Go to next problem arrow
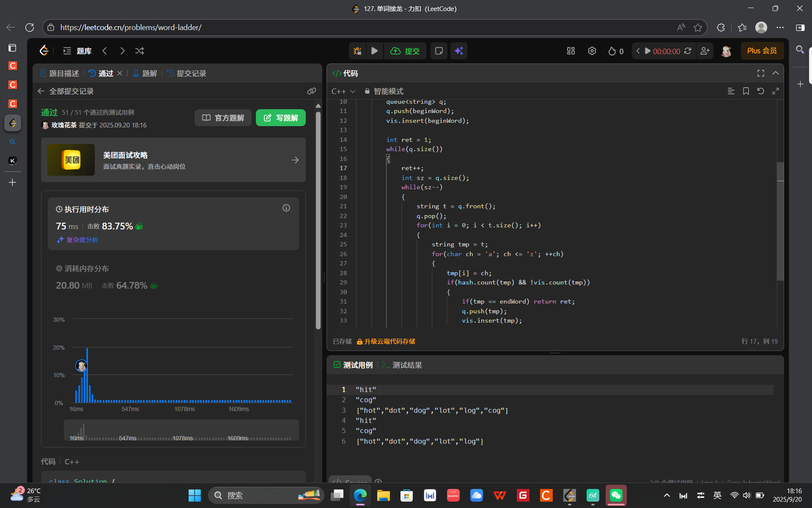 122,51
